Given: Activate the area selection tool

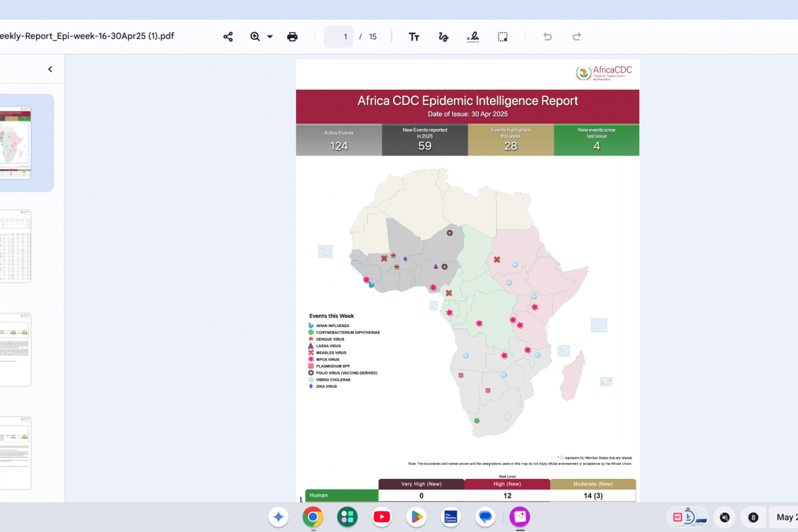Looking at the screenshot, I should [503, 37].
